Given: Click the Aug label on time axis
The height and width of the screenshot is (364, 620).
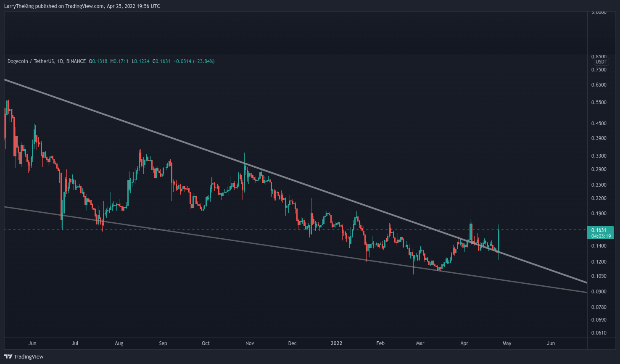Looking at the screenshot, I should click(x=119, y=343).
